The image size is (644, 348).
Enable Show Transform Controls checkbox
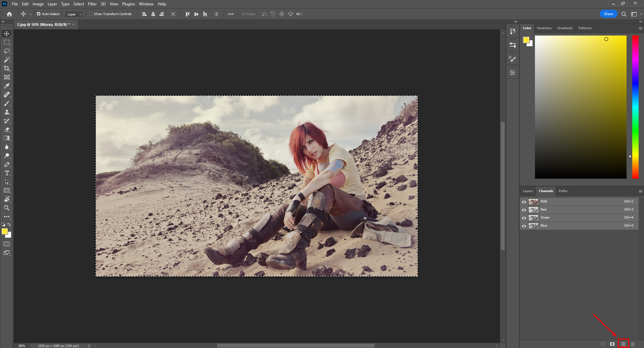[x=91, y=14]
